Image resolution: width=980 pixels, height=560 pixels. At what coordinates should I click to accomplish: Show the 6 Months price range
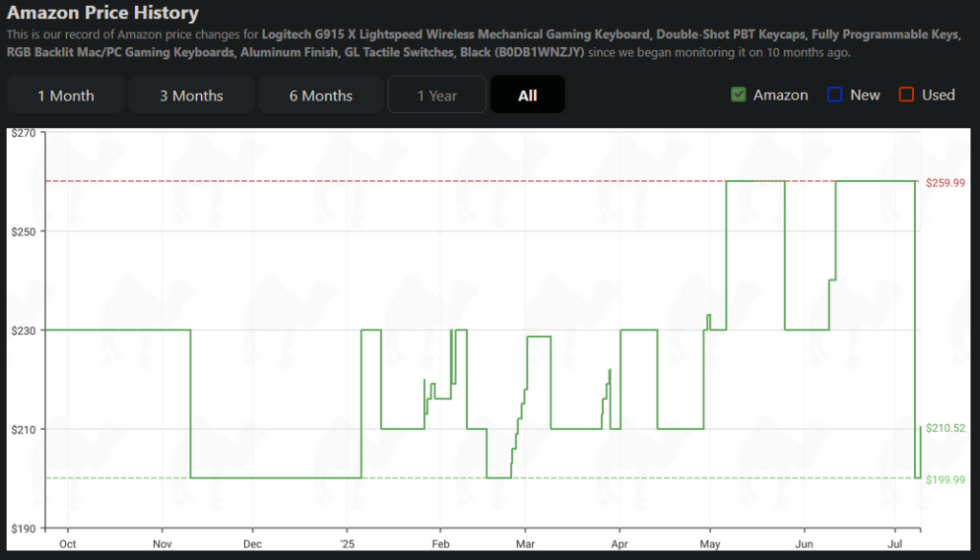[x=321, y=95]
